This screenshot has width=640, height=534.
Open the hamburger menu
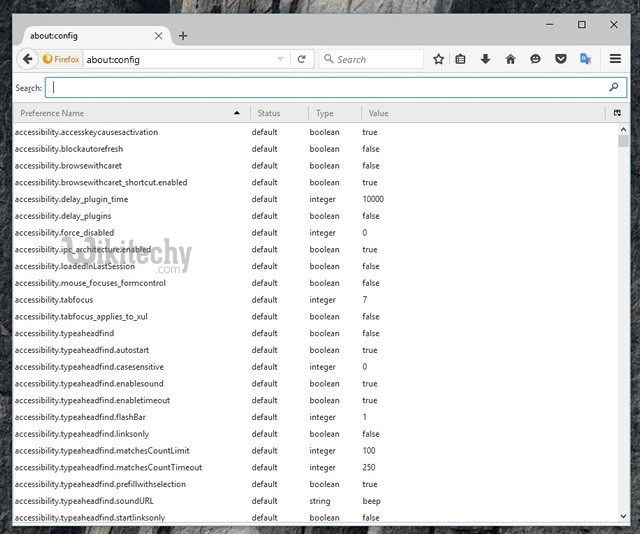pos(614,59)
